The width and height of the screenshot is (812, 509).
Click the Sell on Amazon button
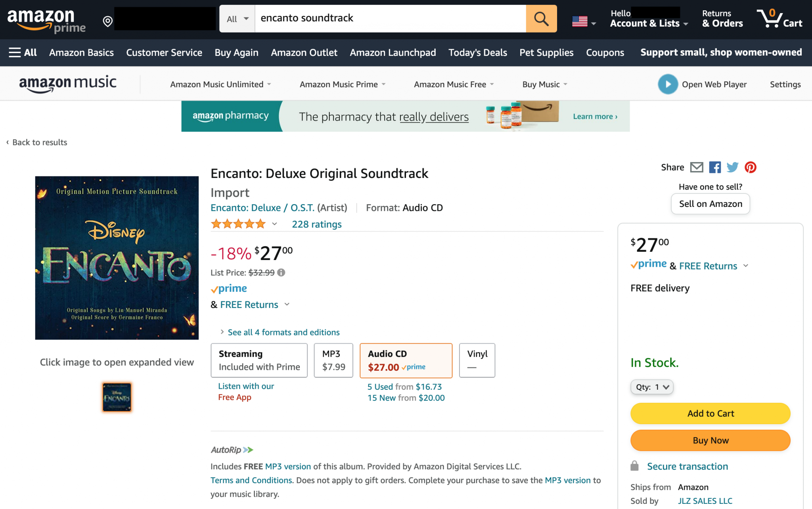pos(710,204)
